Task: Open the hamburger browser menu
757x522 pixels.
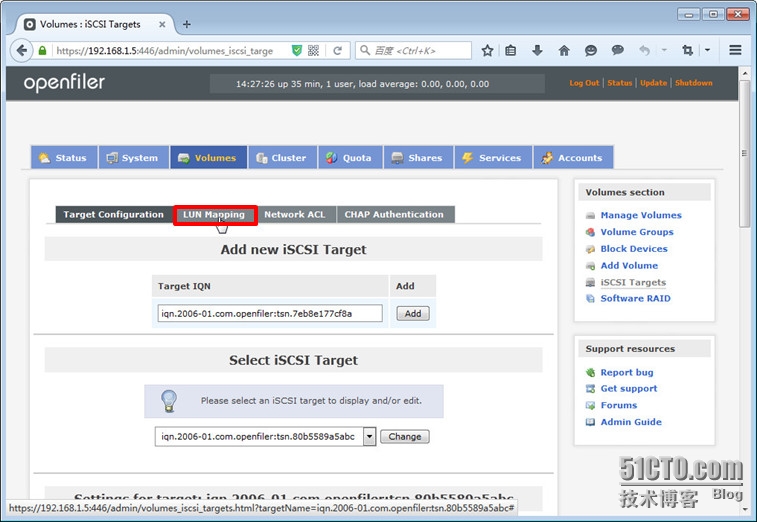Action: (x=735, y=50)
